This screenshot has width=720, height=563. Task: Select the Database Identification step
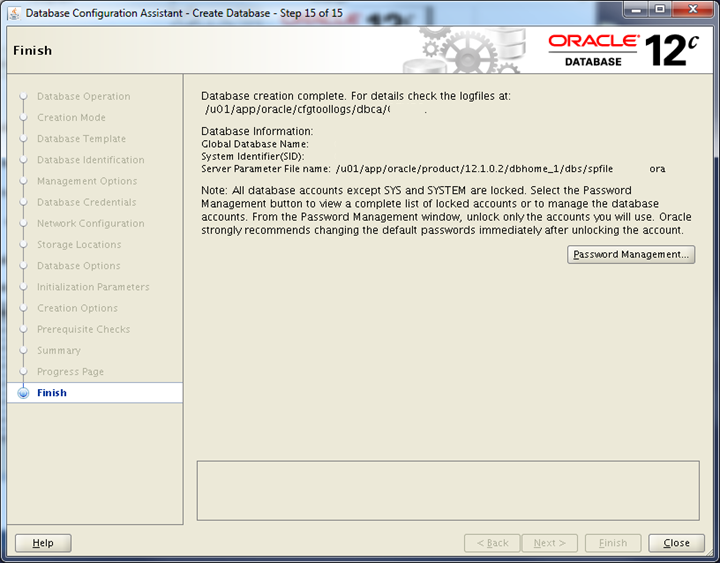pyautogui.click(x=90, y=160)
